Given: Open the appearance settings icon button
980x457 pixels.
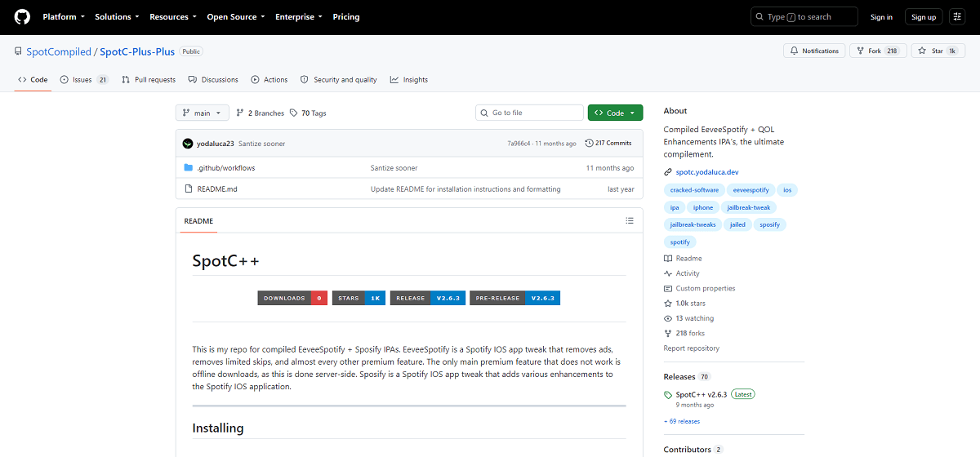Looking at the screenshot, I should point(957,16).
